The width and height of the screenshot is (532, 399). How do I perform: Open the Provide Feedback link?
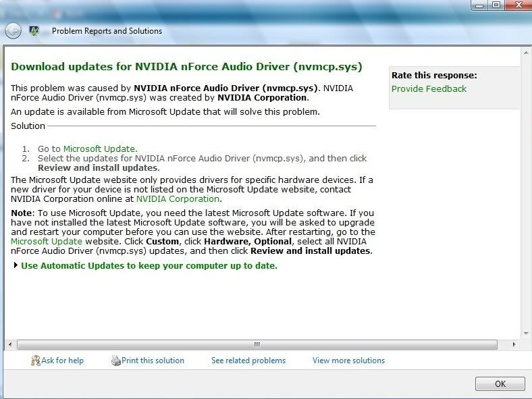[x=429, y=89]
